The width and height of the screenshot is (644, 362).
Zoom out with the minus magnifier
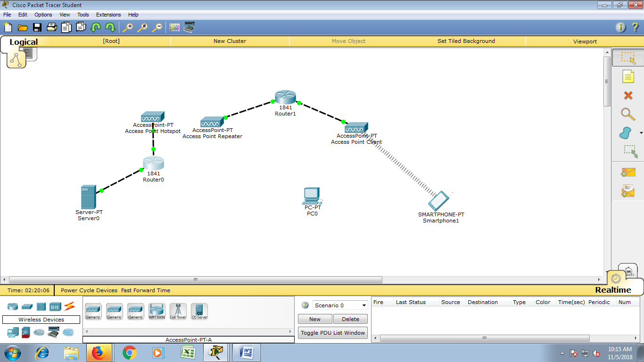tap(157, 27)
